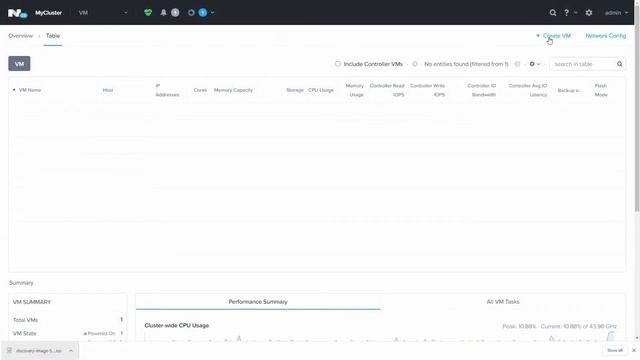This screenshot has height=360, width=640.
Task: Expand the tasks dropdown arrow
Action: pyautogui.click(x=212, y=13)
